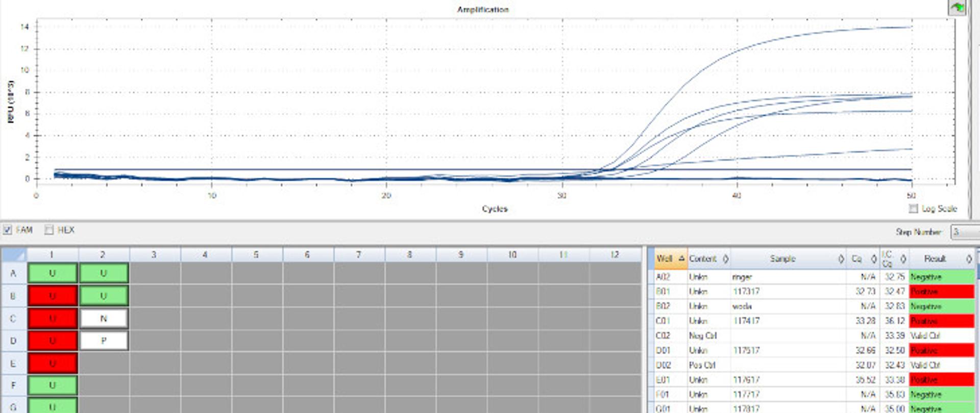Select positive control well D2 labeled P
The height and width of the screenshot is (413, 980).
tap(104, 341)
